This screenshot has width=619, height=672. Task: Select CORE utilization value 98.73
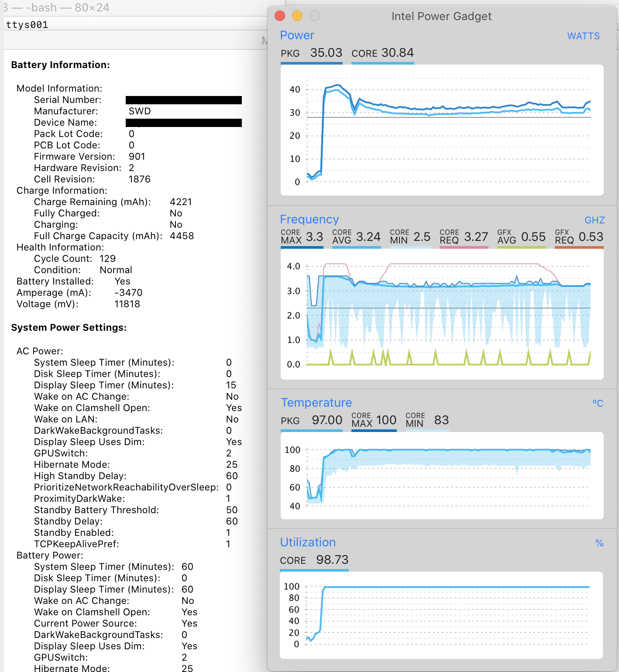tap(332, 560)
